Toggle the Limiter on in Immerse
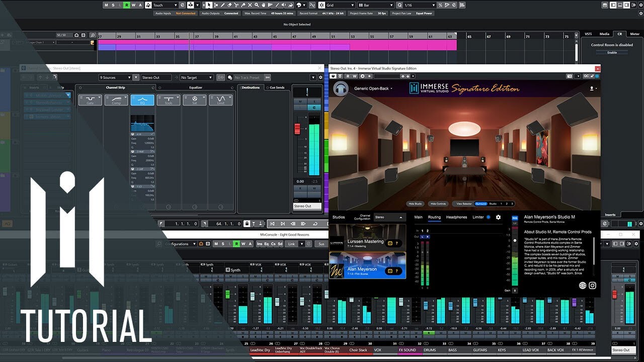This screenshot has width=644, height=362. 488,217
